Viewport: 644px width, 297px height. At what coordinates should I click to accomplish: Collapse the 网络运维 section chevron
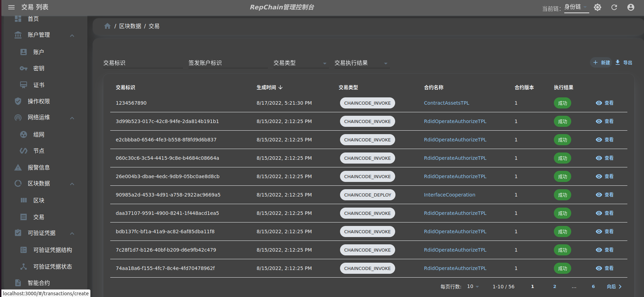72,118
